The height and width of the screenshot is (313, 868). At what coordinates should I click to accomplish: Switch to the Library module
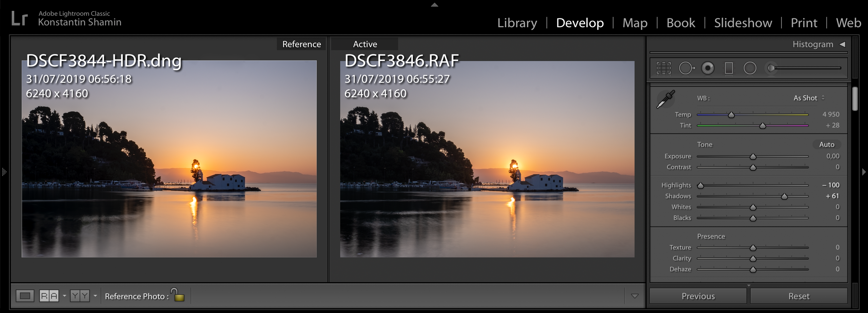pos(517,23)
